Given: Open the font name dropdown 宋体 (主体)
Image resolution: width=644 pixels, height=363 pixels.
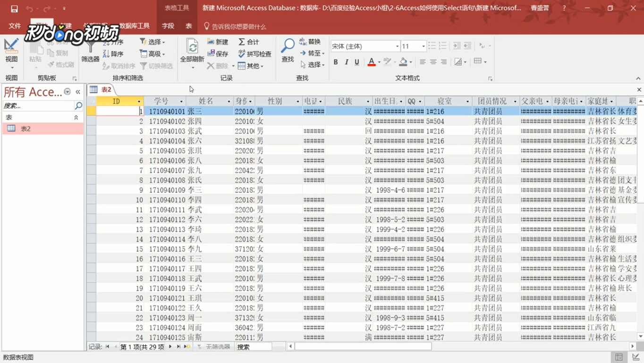Looking at the screenshot, I should coord(397,46).
